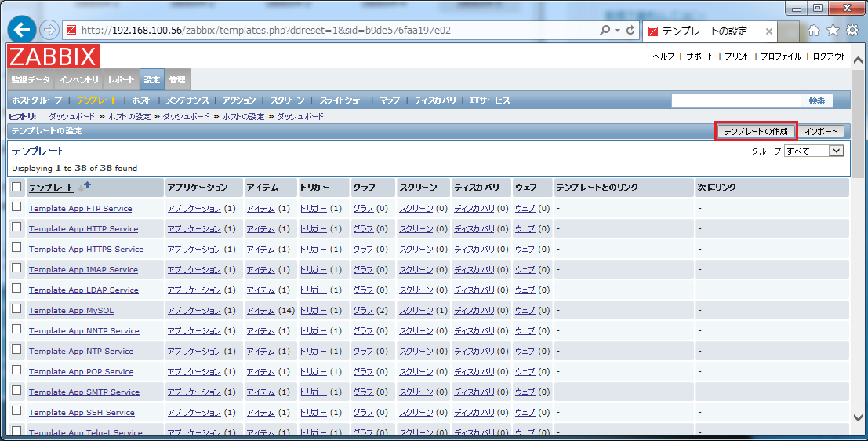Check the Template App FTP Service checkbox
The height and width of the screenshot is (441, 868).
[16, 207]
